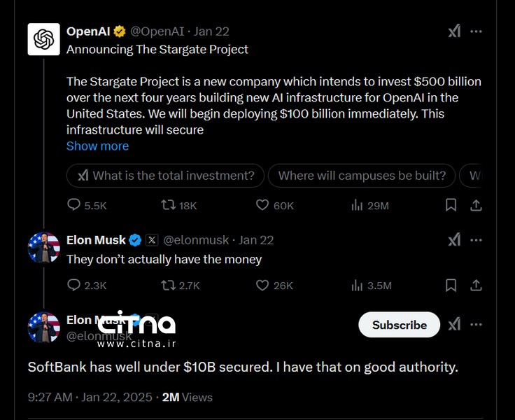
Task: Repost Elon Musk's "don't have the money" reply
Action: [169, 285]
